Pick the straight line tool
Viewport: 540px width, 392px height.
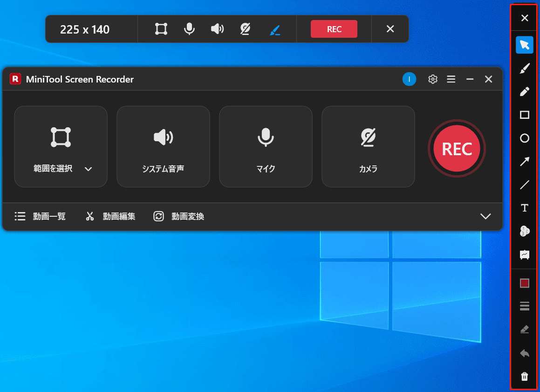coord(525,185)
